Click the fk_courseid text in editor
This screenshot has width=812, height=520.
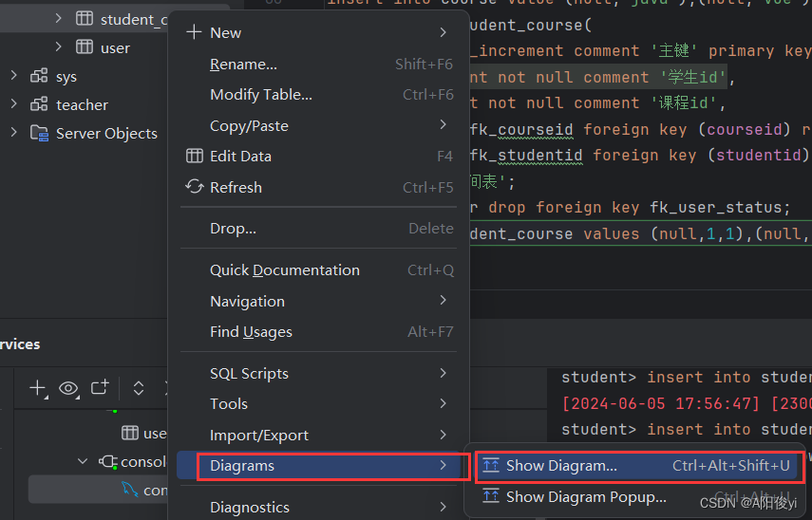[x=521, y=129]
